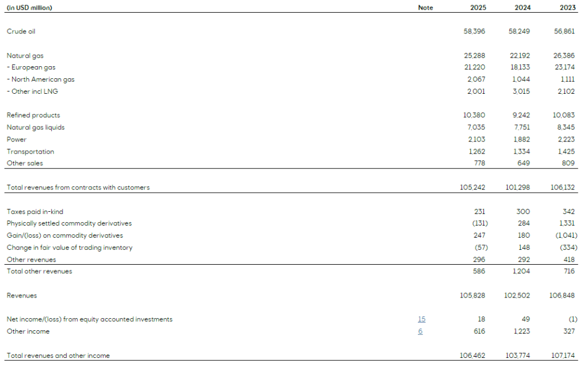The width and height of the screenshot is (588, 370).
Task: Select Physically settled commodity derivatives label
Action: tap(69, 223)
